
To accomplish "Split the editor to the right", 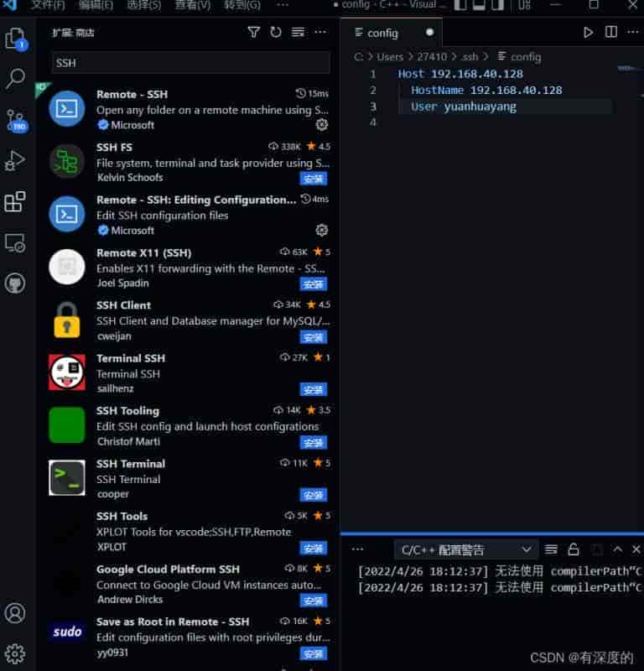I will click(x=611, y=33).
